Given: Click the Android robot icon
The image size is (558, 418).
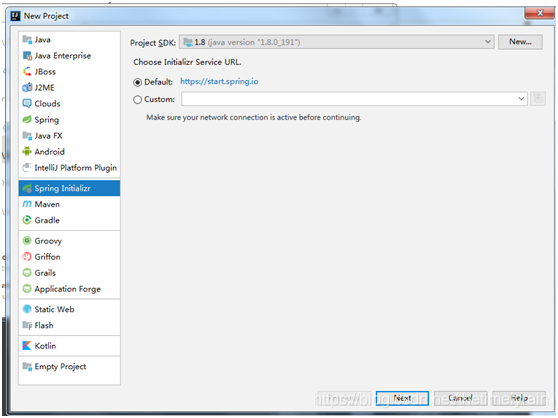Looking at the screenshot, I should pyautogui.click(x=27, y=152).
